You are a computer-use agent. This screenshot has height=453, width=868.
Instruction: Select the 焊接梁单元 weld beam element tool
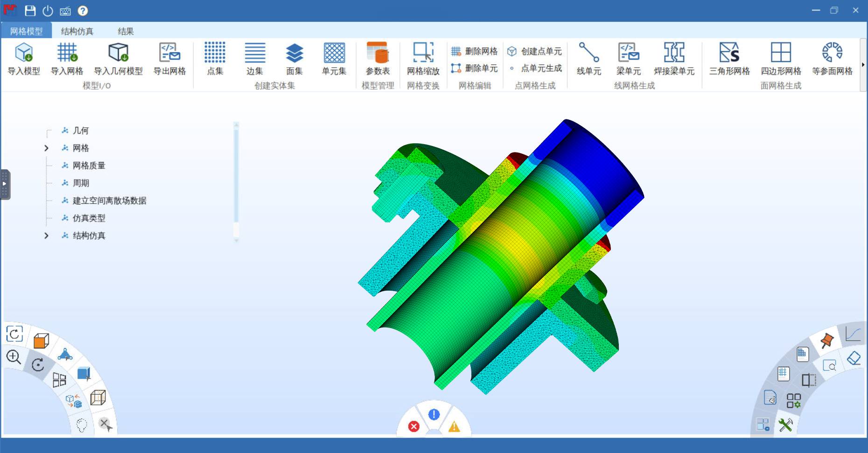click(674, 52)
